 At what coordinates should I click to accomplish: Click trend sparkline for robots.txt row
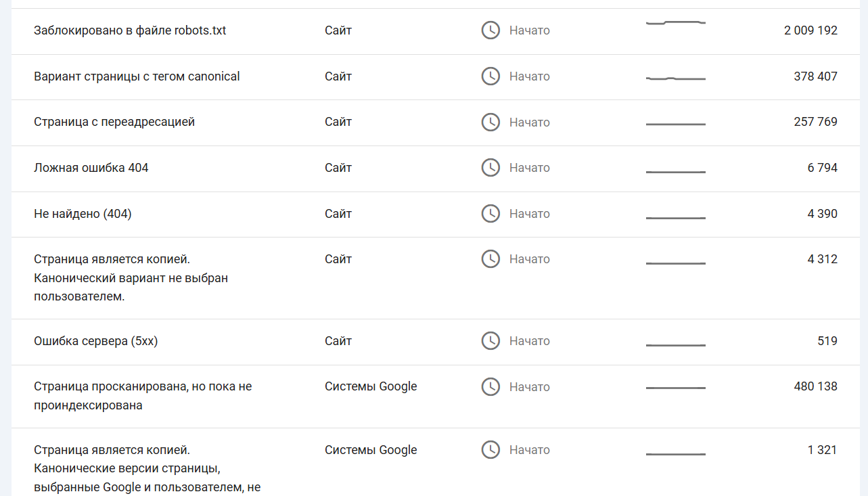[676, 24]
